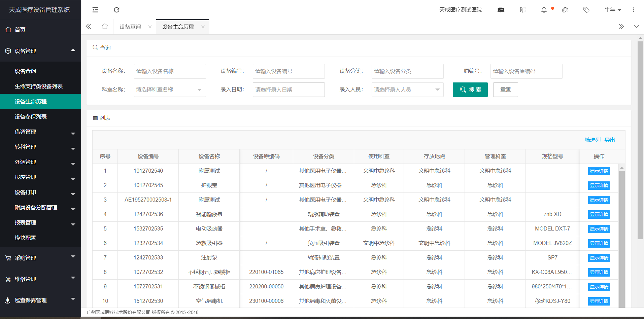Click the green 搜索 button

click(470, 90)
